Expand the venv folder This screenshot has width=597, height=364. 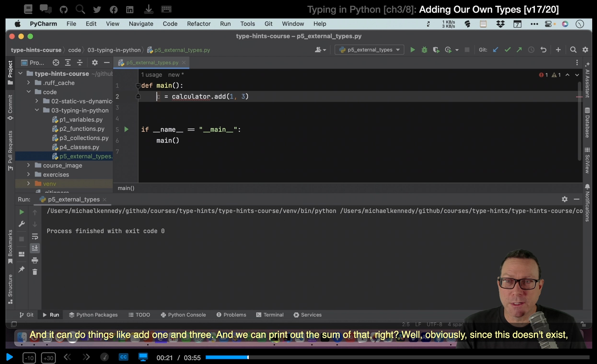(x=29, y=183)
